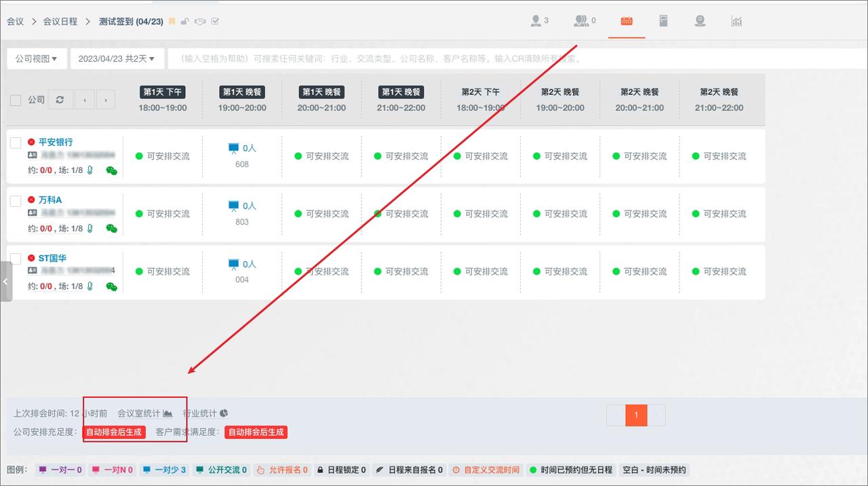
Task: Expand the collapsed left sidebar handle
Action: 5,282
